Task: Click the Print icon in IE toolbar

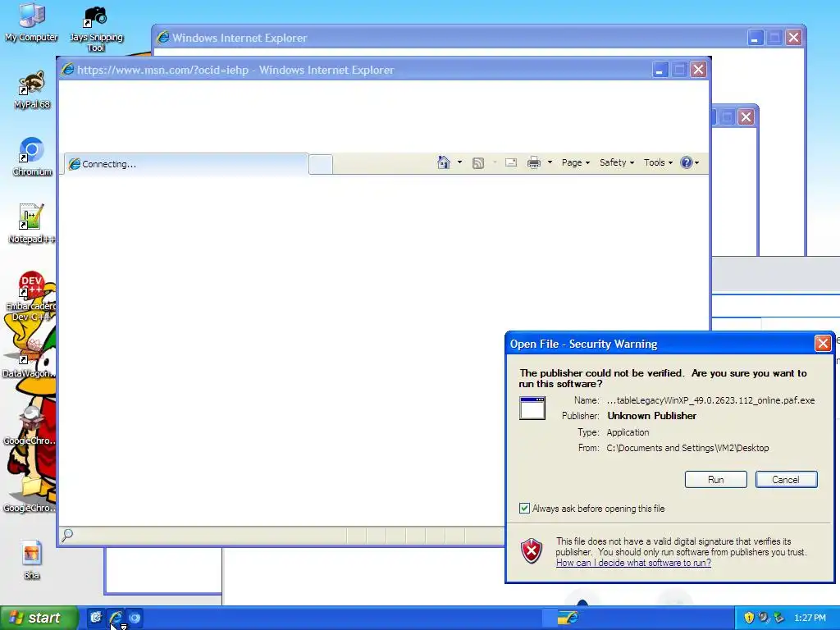Action: pos(534,162)
